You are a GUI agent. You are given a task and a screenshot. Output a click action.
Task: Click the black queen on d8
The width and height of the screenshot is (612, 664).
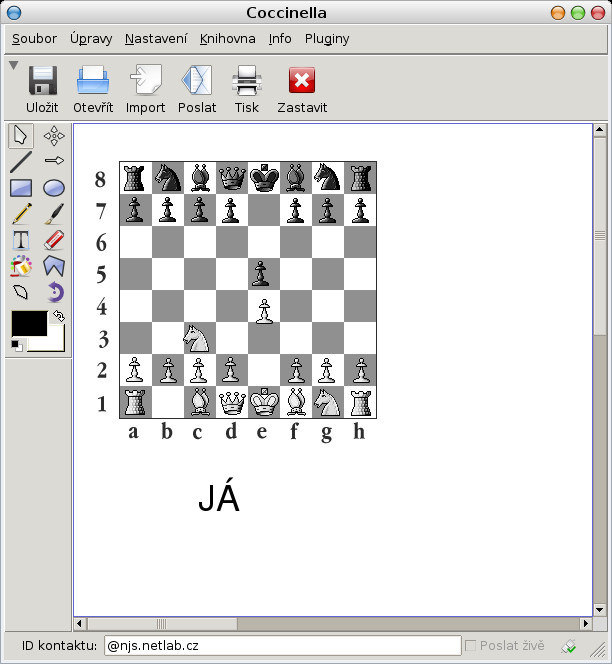[232, 178]
